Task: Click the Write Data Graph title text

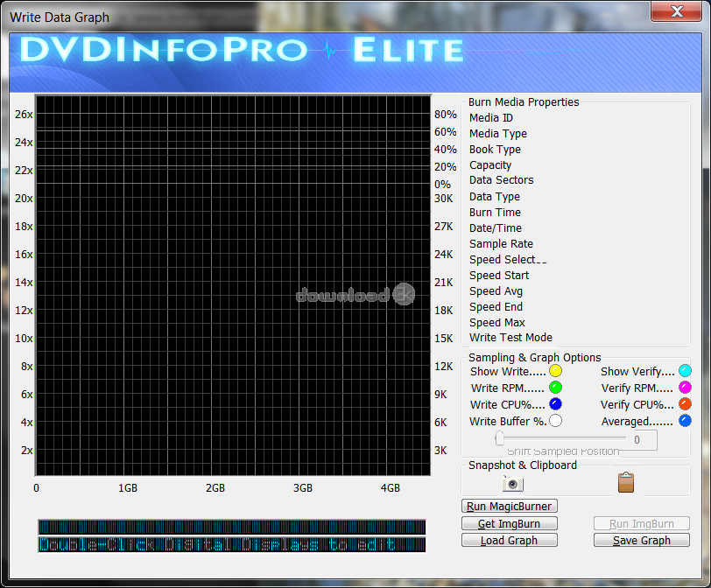Action: pyautogui.click(x=60, y=17)
